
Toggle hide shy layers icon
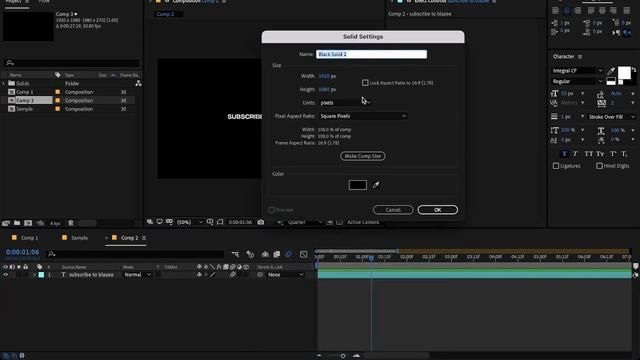(x=265, y=254)
